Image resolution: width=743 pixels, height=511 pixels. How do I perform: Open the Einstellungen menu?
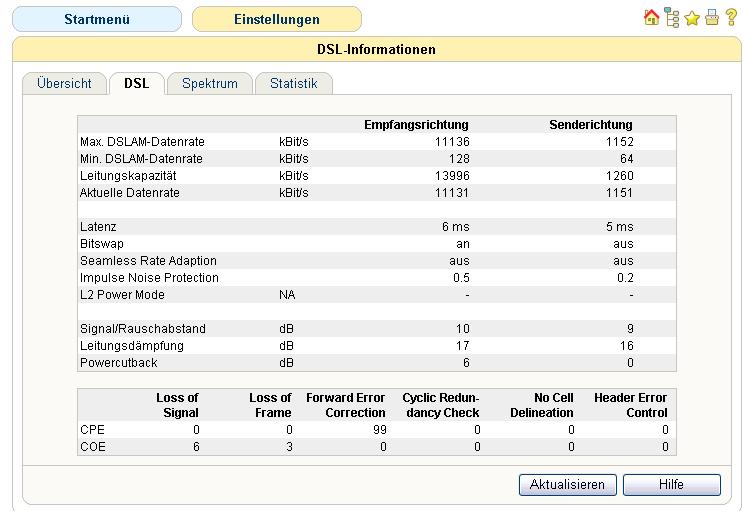point(277,19)
